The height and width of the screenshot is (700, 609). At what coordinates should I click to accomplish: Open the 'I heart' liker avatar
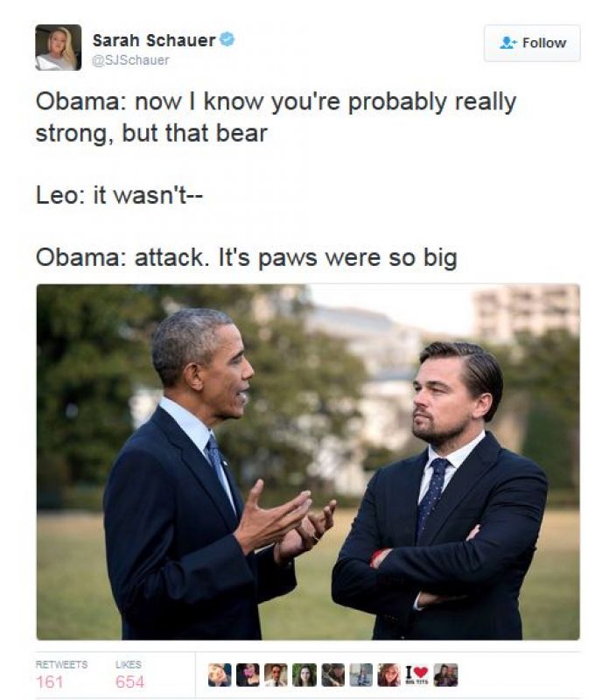pyautogui.click(x=417, y=675)
